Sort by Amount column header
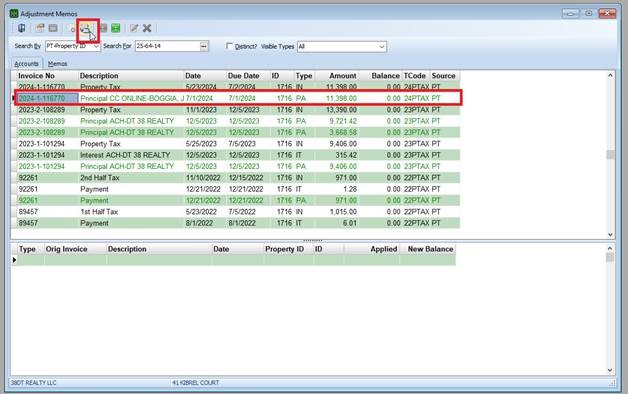Screen dimensions: 628x394 coord(337,76)
